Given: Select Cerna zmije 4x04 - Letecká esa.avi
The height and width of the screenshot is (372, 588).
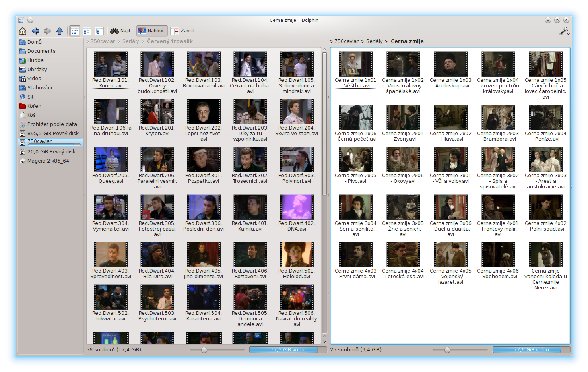Looking at the screenshot, I should 403,255.
